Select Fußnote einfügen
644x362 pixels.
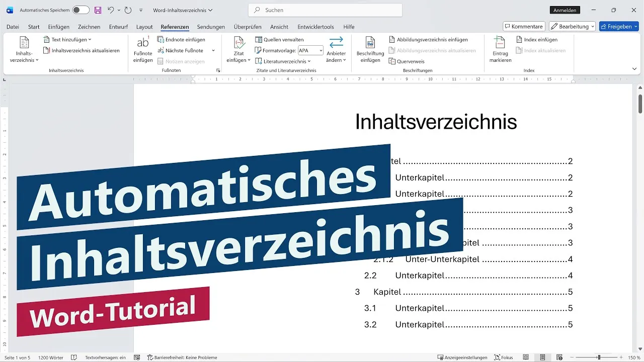[142, 48]
